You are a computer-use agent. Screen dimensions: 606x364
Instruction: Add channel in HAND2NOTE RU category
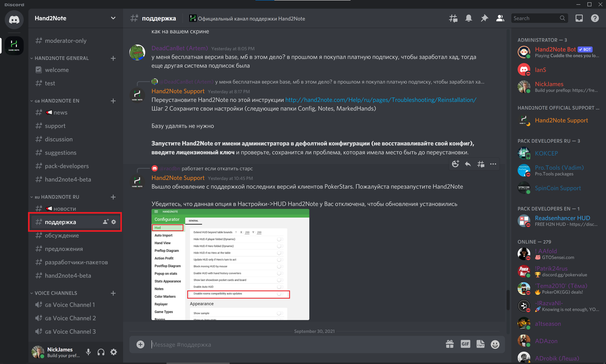(x=113, y=197)
